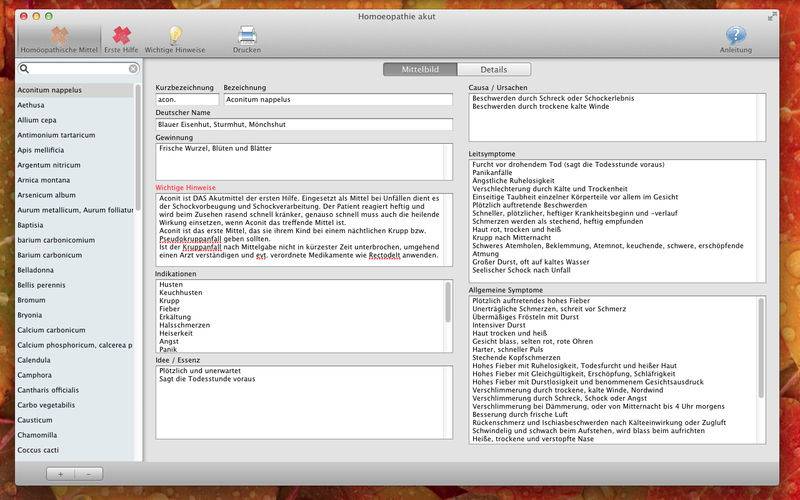Image resolution: width=800 pixels, height=500 pixels.
Task: Click the Deutscher Name field
Action: (304, 124)
